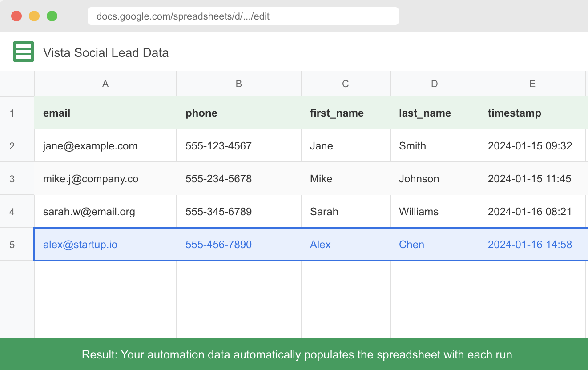The width and height of the screenshot is (588, 370).
Task: Click the red traffic light icon
Action: [x=16, y=15]
